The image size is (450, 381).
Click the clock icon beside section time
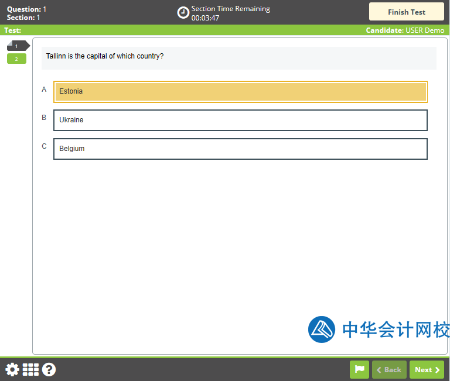[x=183, y=13]
